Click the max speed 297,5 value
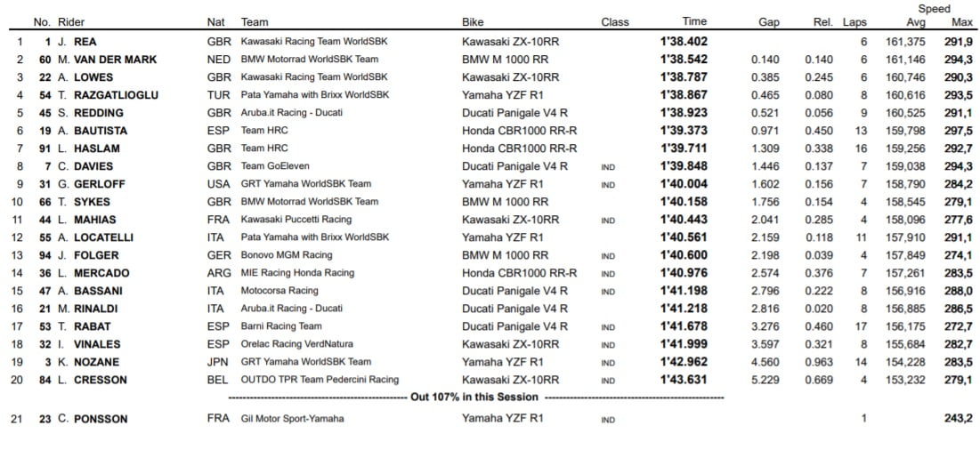Viewport: 980px width, 474px height. click(958, 131)
